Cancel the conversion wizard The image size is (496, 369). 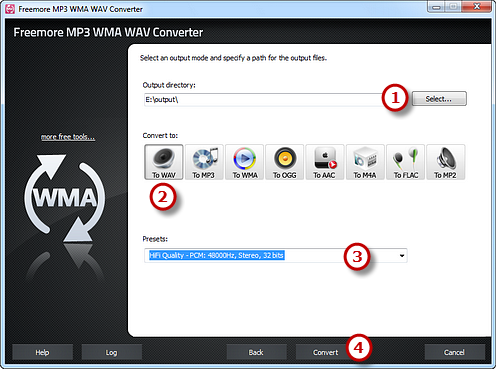pos(454,352)
